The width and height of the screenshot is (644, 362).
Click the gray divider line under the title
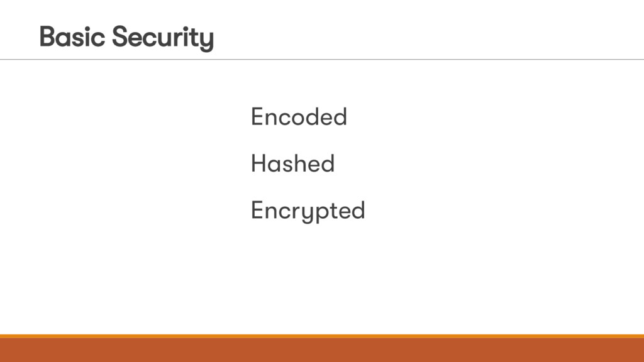[x=322, y=60]
